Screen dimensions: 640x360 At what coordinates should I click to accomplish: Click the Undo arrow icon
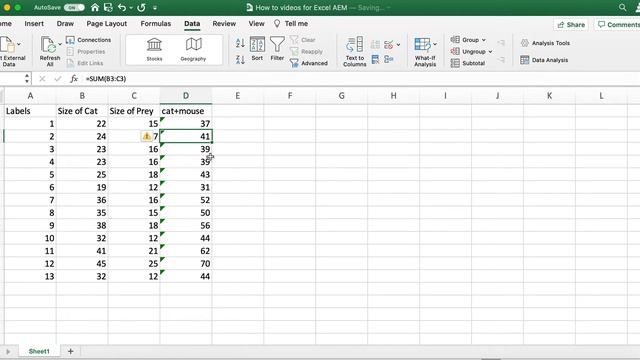pos(122,7)
